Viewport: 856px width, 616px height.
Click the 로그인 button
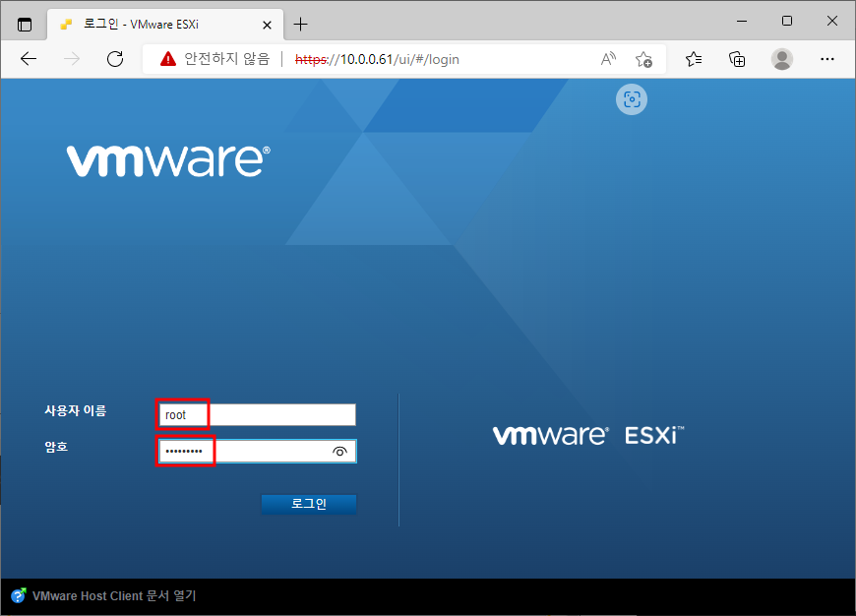point(309,504)
